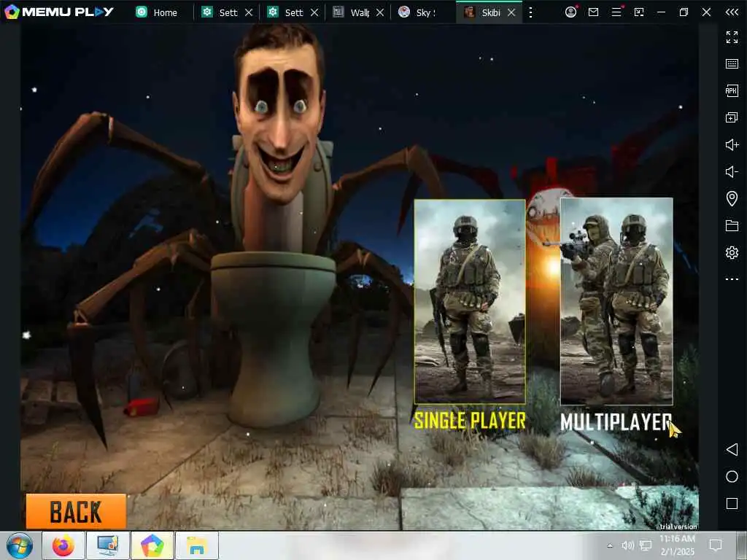Open the shared folder icon
The image size is (747, 560).
tap(732, 225)
